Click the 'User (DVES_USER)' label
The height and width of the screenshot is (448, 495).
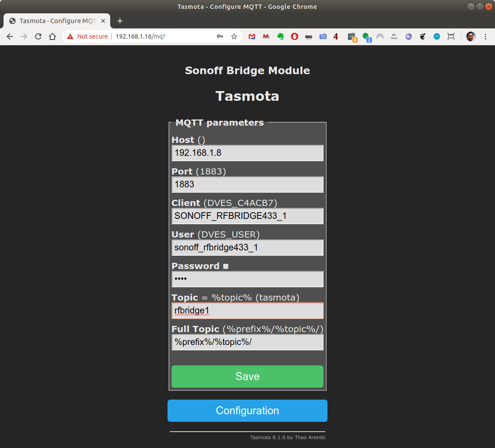tap(216, 234)
